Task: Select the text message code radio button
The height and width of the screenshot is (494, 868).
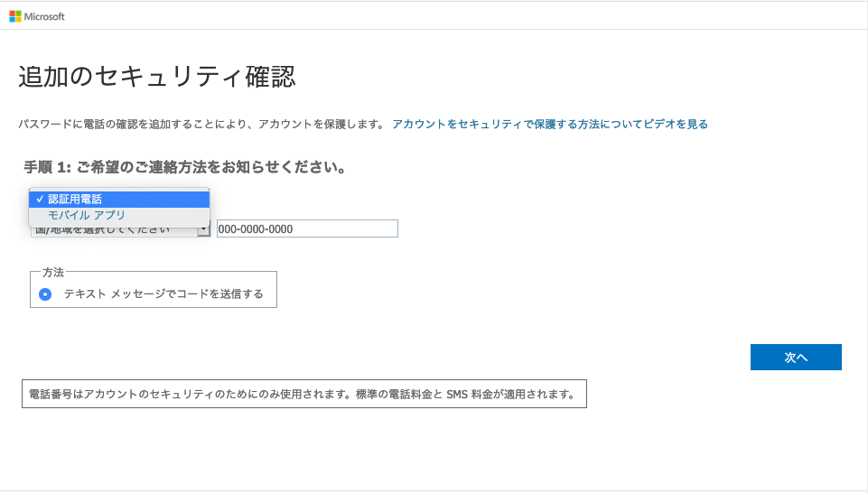Action: click(45, 294)
